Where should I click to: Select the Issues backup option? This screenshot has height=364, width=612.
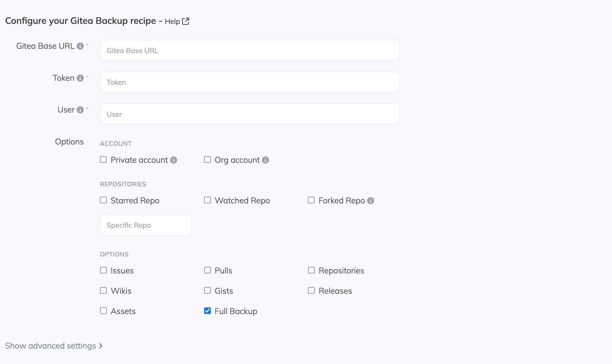pyautogui.click(x=103, y=270)
